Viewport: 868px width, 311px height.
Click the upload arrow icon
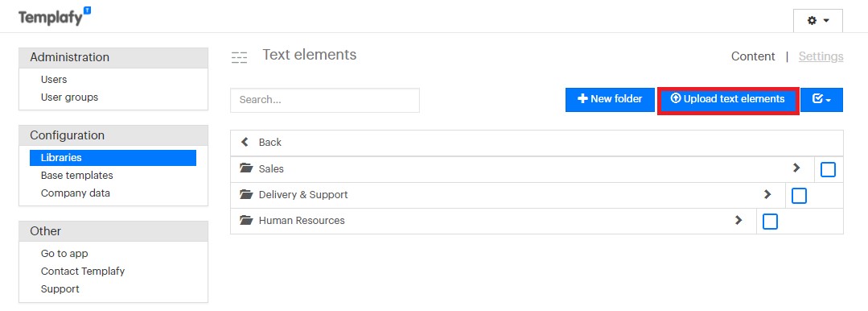[x=676, y=98]
